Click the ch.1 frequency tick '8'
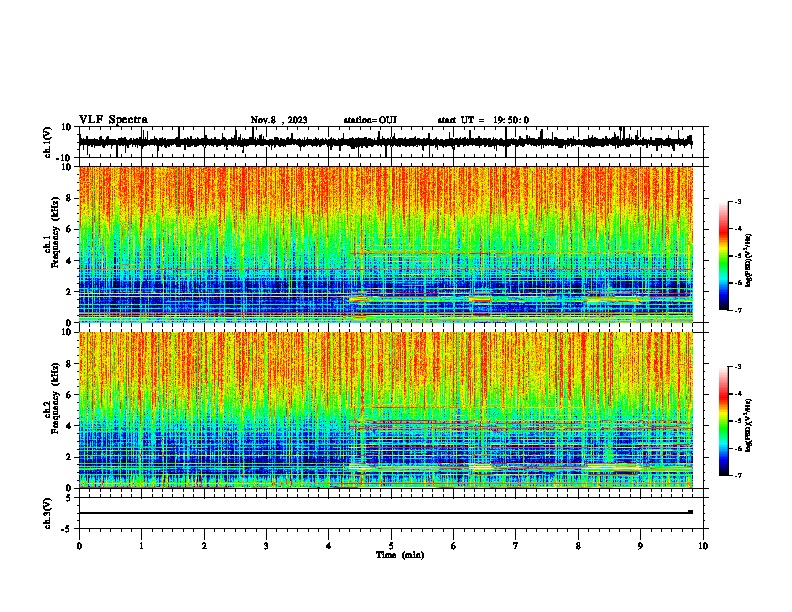 (69, 198)
